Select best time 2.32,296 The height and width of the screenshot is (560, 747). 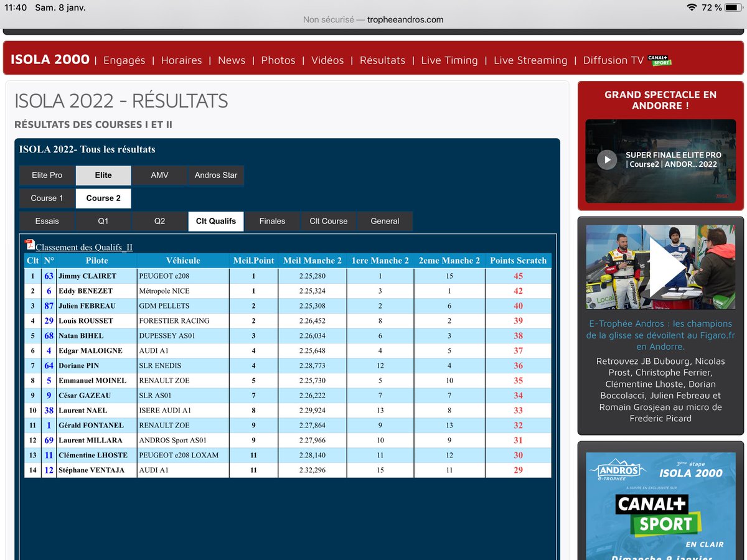point(312,470)
